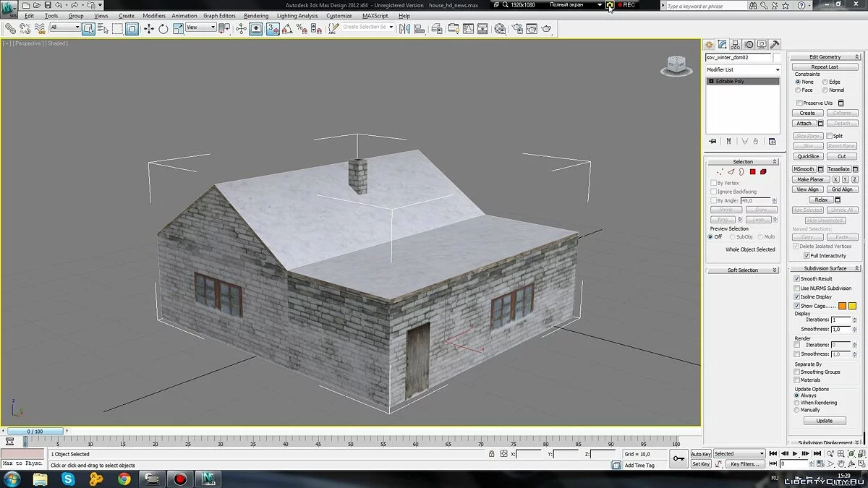Select the Move transform tool
This screenshot has width=868, height=488.
(149, 29)
